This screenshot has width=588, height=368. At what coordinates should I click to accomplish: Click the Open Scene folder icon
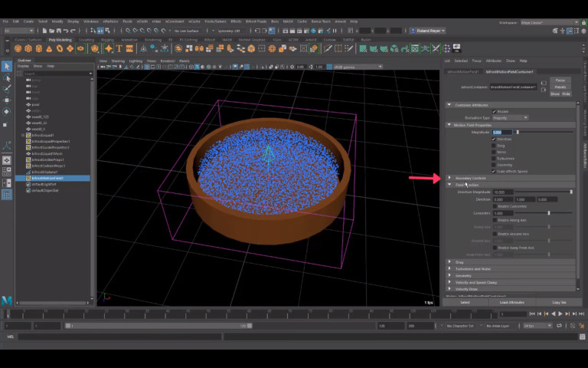[x=52, y=31]
